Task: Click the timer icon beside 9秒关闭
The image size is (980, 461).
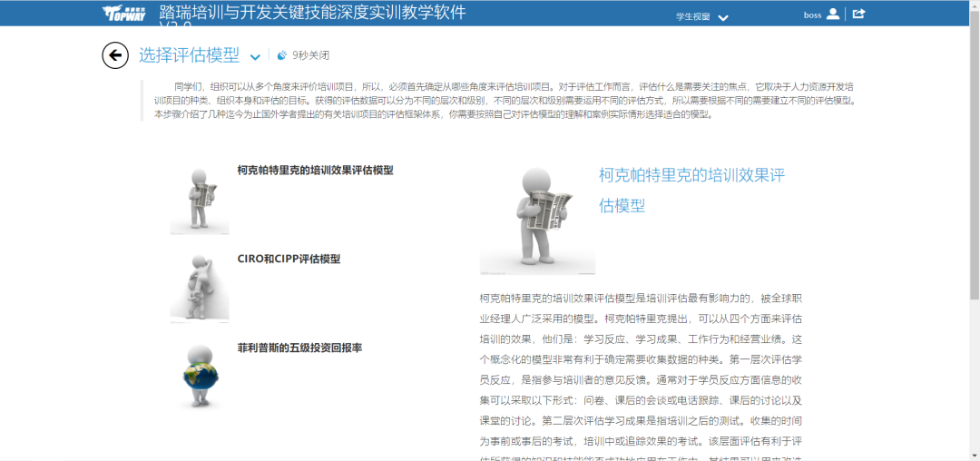Action: click(x=281, y=55)
